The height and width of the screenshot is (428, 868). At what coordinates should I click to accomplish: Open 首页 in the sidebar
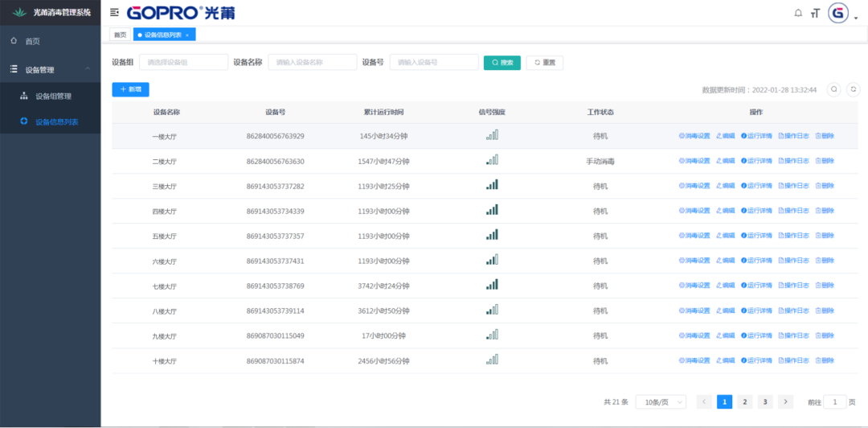click(x=51, y=41)
